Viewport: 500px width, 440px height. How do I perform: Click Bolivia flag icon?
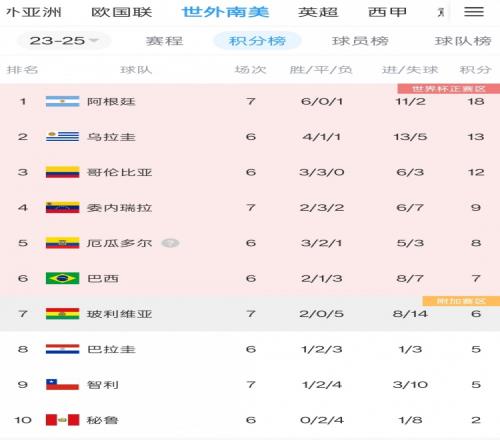point(63,314)
